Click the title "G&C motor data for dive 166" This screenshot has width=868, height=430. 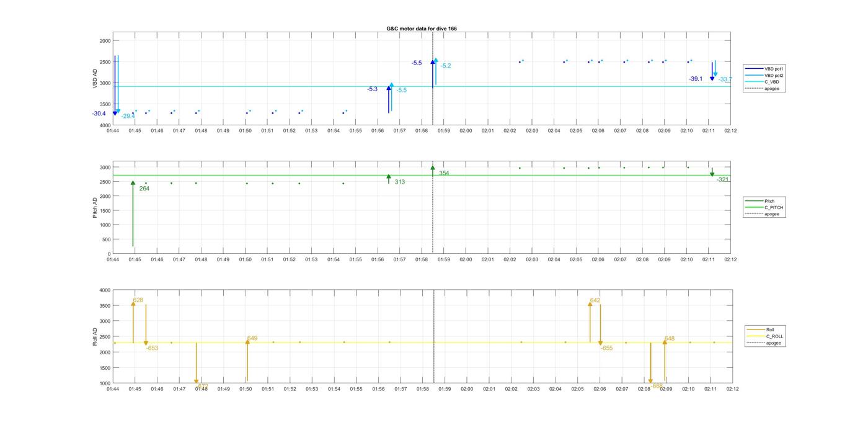[x=422, y=29]
